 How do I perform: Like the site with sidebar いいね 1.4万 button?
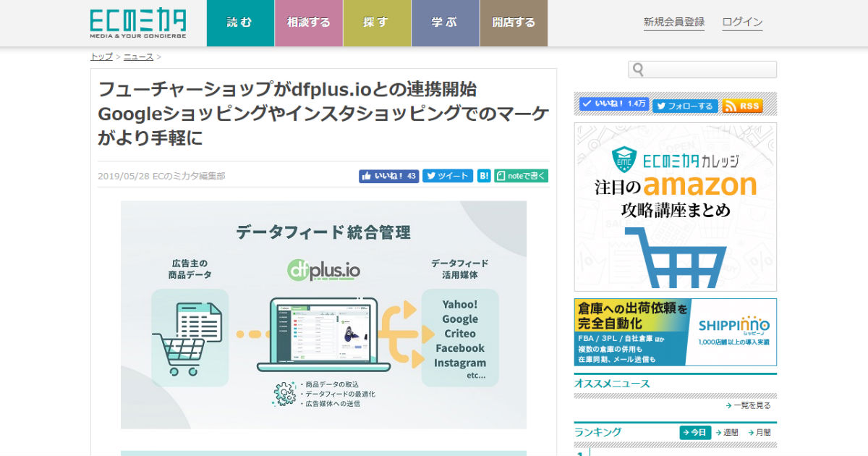coord(614,104)
